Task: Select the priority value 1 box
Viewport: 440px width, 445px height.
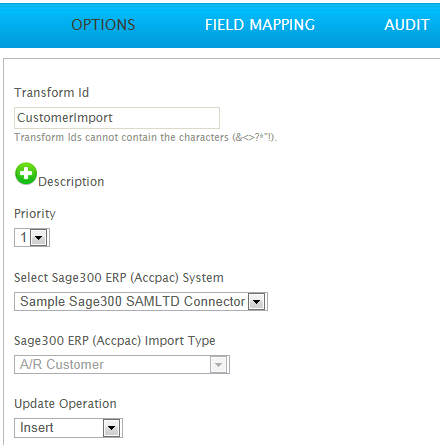Action: click(x=32, y=238)
